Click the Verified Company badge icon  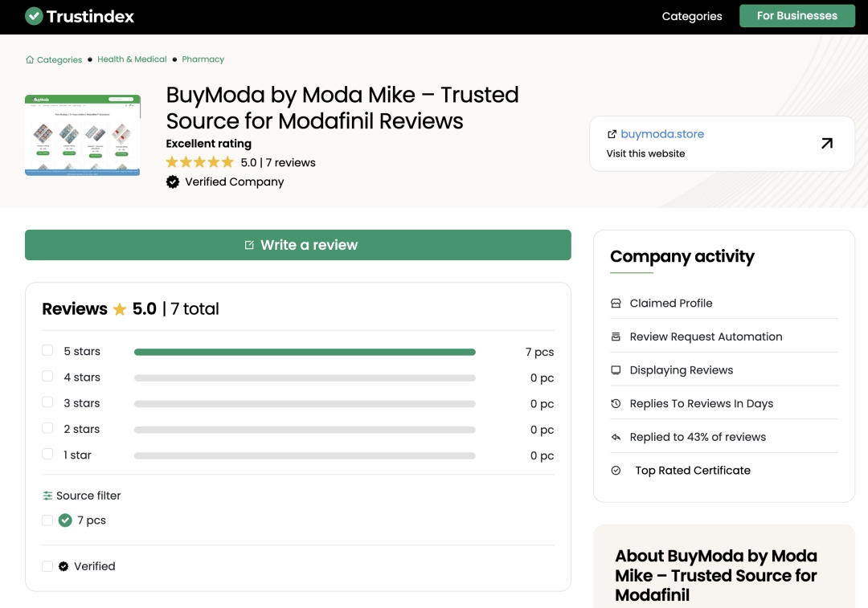(x=173, y=182)
